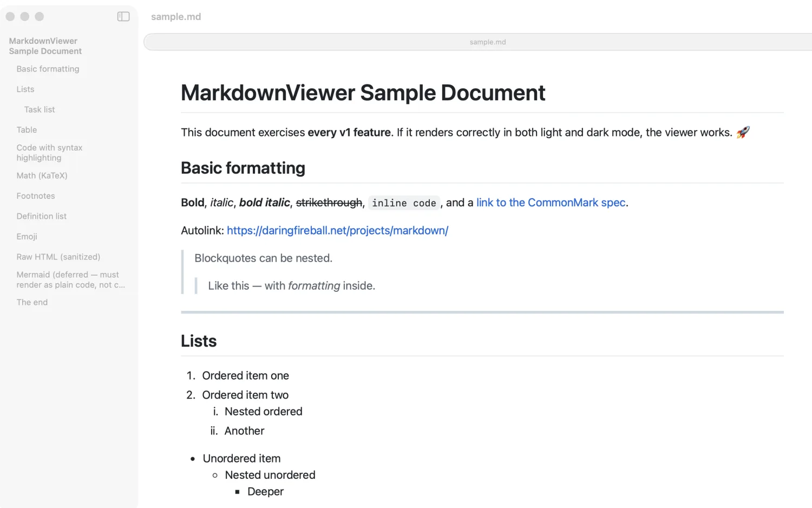Toggle the sidebar visibility icon

(x=123, y=17)
